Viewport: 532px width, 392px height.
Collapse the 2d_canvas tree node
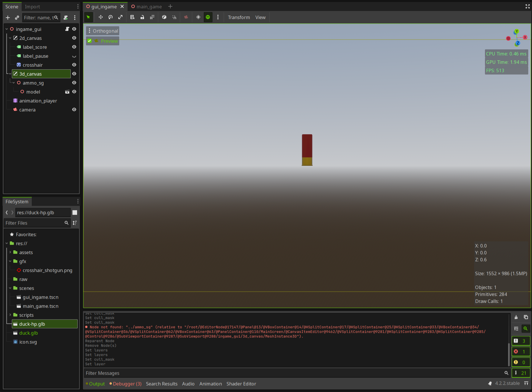[10, 38]
